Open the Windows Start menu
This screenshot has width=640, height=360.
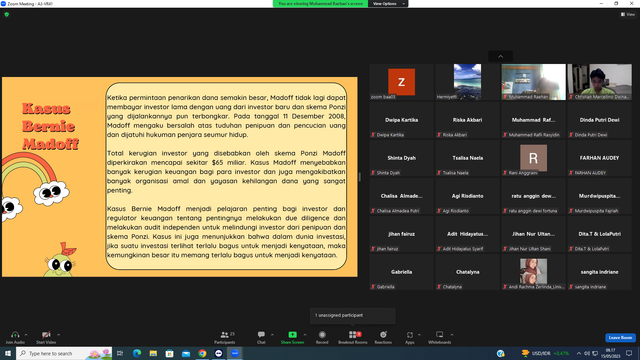(8, 353)
